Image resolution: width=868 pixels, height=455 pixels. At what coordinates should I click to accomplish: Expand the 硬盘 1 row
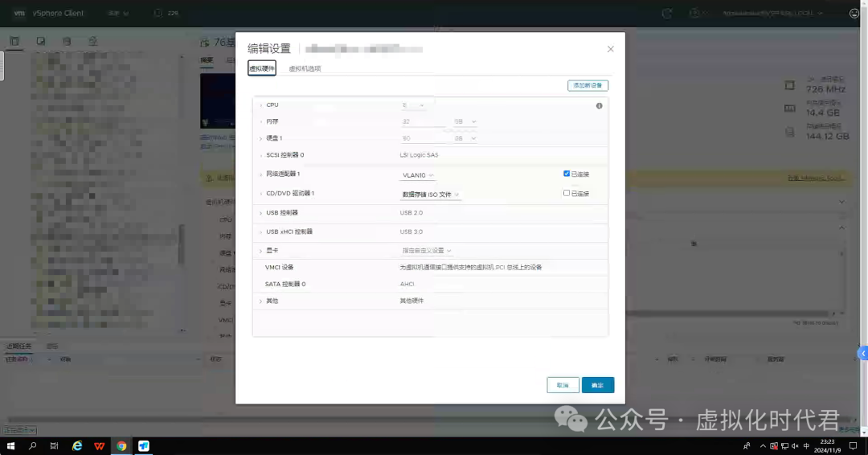point(260,138)
